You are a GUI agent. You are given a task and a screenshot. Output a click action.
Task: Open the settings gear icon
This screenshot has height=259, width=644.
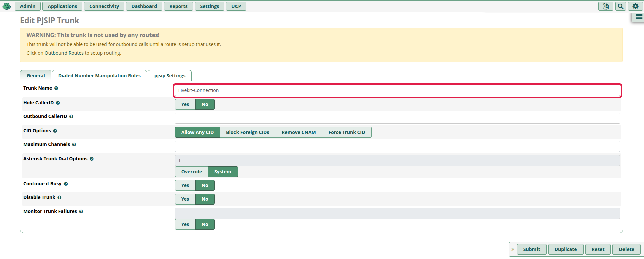coord(635,6)
